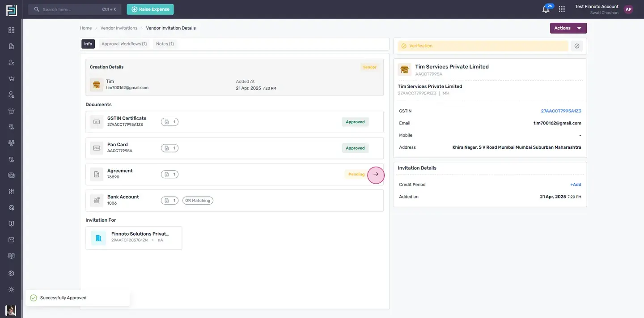Open the settings gear in the sidebar

click(11, 273)
